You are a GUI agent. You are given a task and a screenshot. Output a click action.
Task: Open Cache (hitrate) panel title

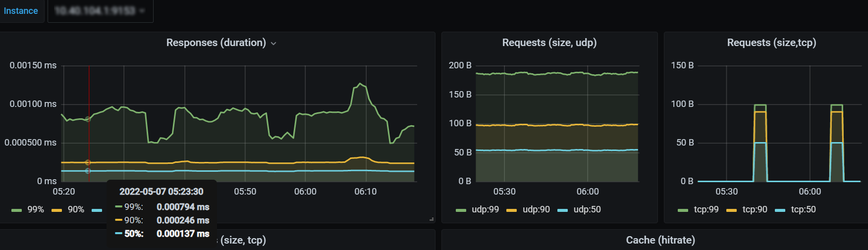click(x=660, y=240)
